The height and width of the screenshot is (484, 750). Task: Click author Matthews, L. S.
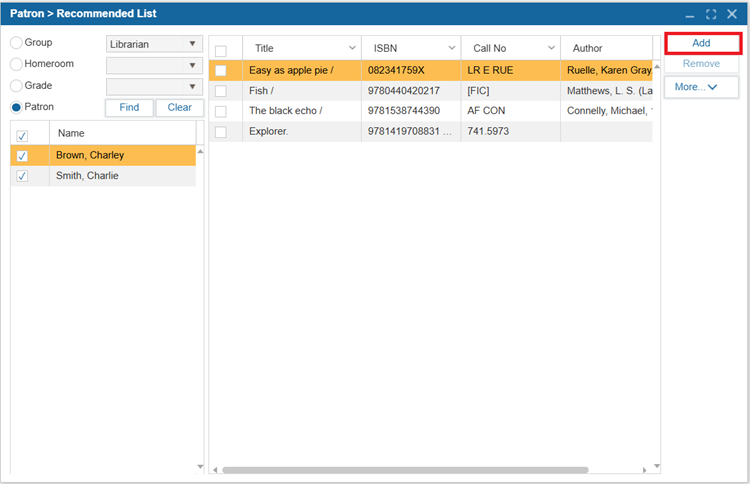[x=609, y=90]
